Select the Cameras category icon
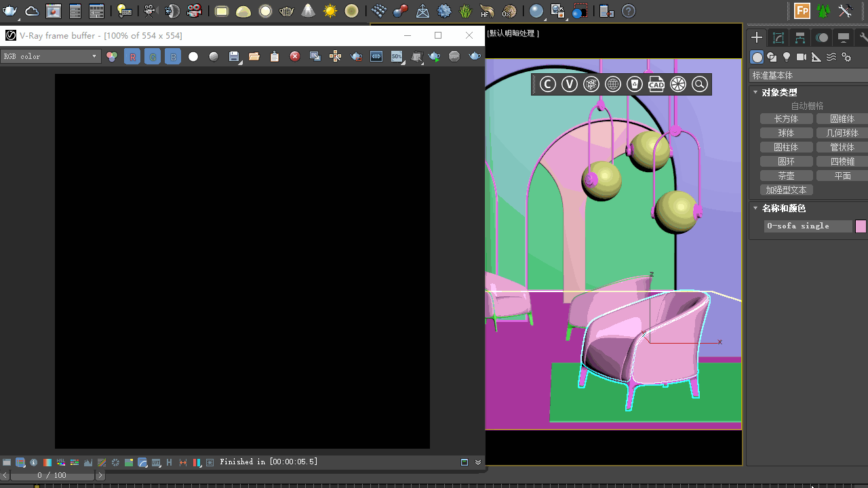Viewport: 868px width, 488px height. pyautogui.click(x=802, y=57)
